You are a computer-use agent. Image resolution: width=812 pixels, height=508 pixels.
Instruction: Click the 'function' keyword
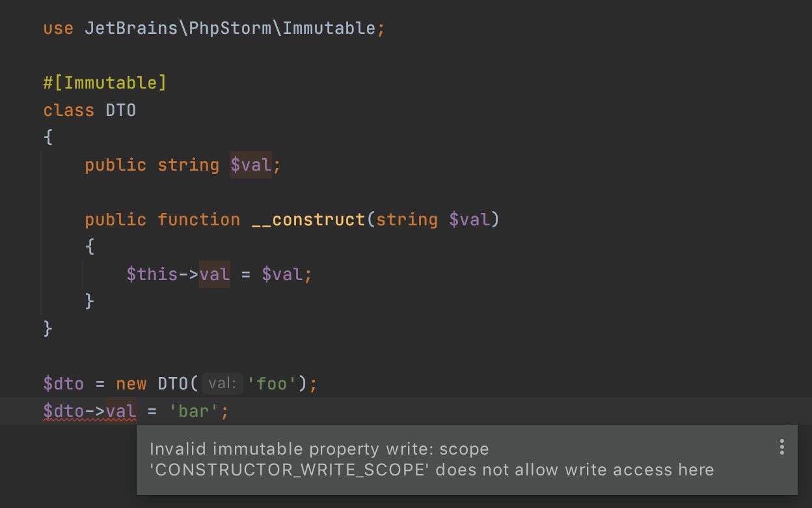tap(198, 219)
